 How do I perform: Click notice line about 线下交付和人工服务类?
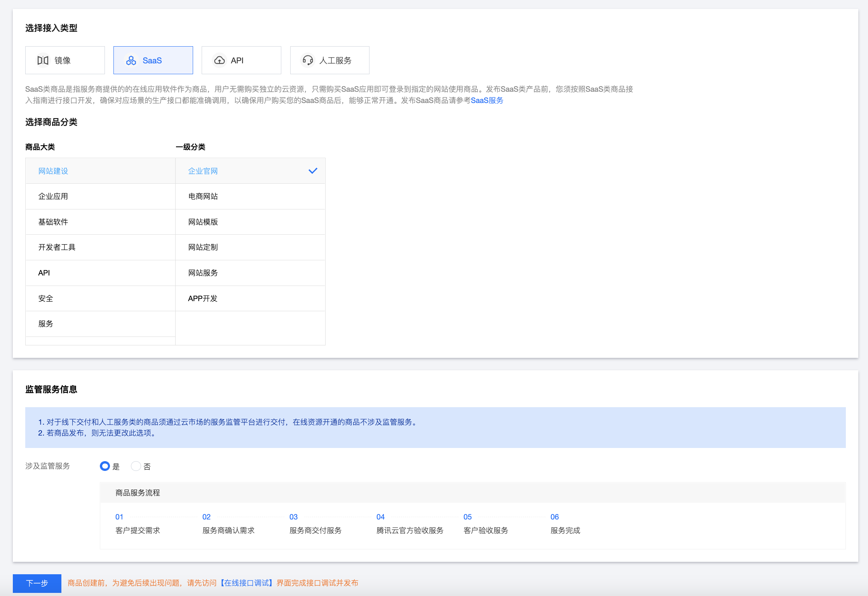229,422
